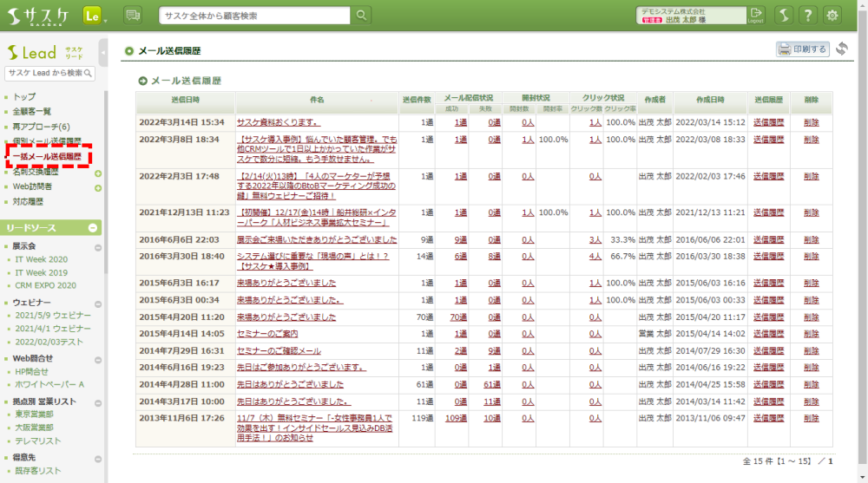Collapse the left sidebar with arrow handle
Screen dimensions: 868x483
103,52
